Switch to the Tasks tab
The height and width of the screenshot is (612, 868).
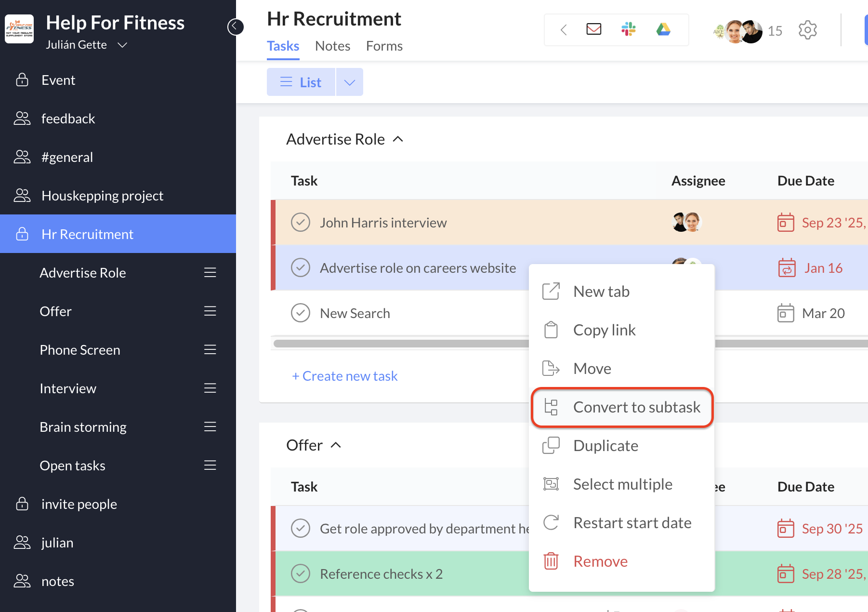tap(283, 46)
